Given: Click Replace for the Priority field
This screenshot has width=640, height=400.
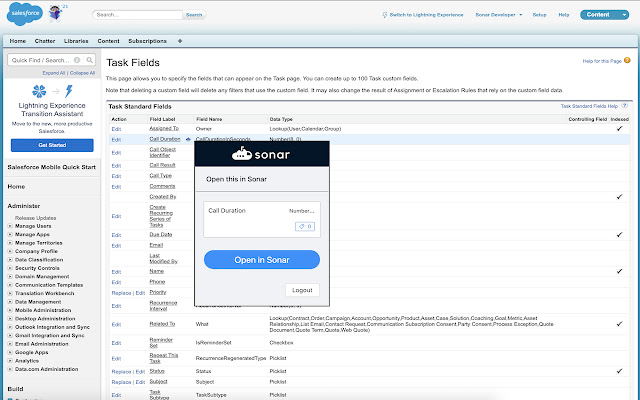Looking at the screenshot, I should pyautogui.click(x=121, y=293).
